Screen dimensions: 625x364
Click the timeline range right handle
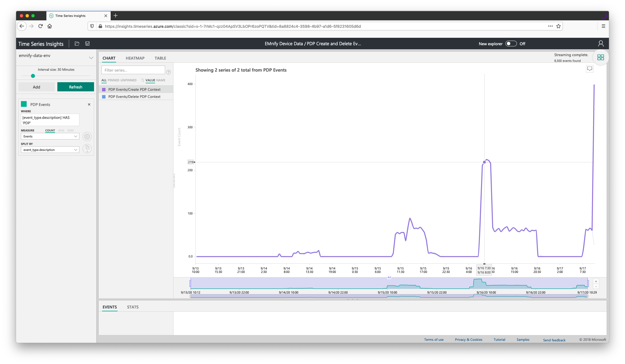(x=588, y=284)
